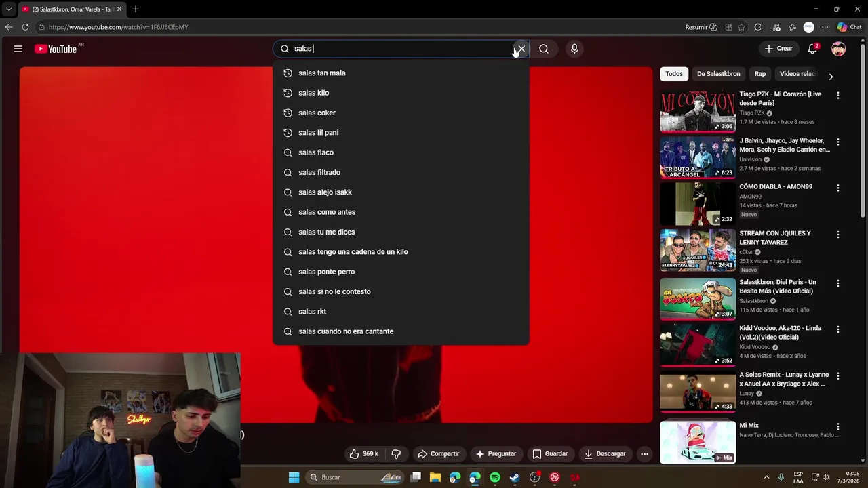Open options for STREAM CON JQUILES video
Viewport: 868px width, 488px height.
click(838, 235)
